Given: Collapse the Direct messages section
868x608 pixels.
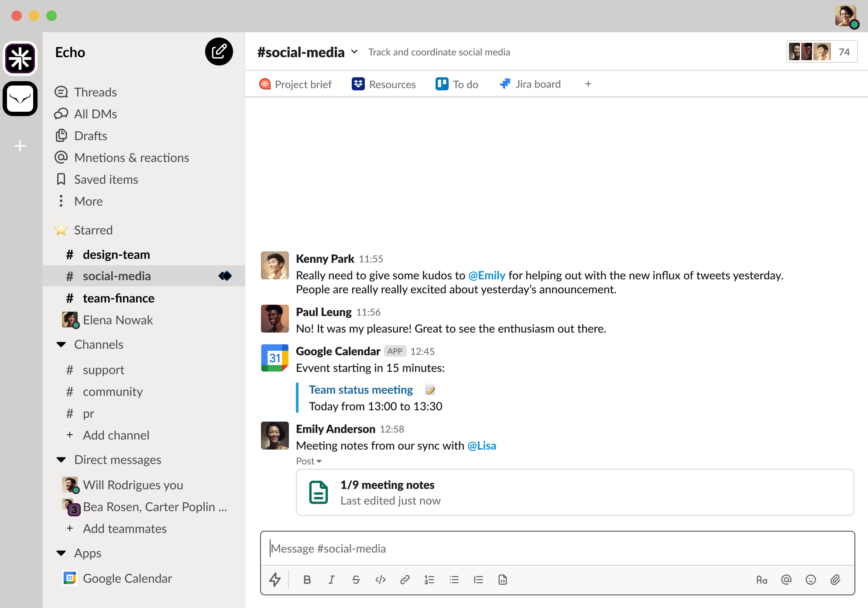Looking at the screenshot, I should (62, 460).
